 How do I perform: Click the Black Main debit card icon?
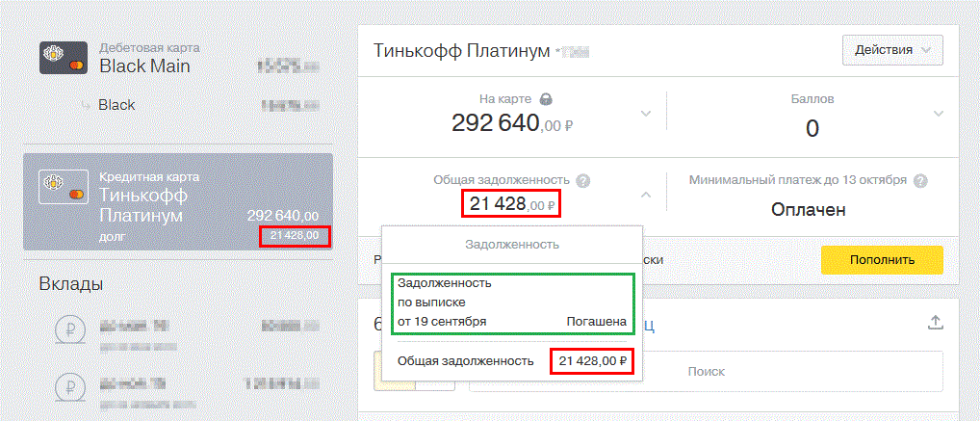63,58
